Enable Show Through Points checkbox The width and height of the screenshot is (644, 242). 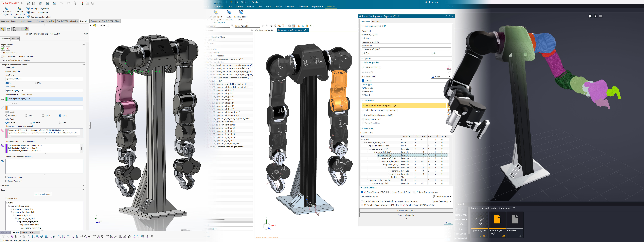point(388,192)
